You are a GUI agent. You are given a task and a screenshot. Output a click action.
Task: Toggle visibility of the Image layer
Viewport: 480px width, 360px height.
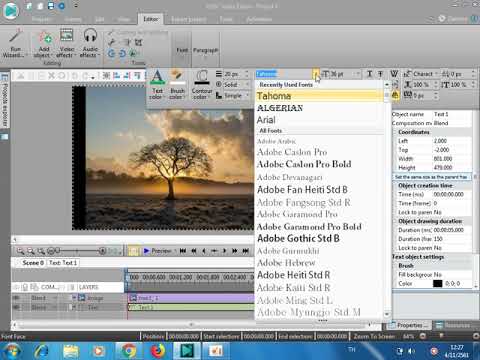[16, 298]
